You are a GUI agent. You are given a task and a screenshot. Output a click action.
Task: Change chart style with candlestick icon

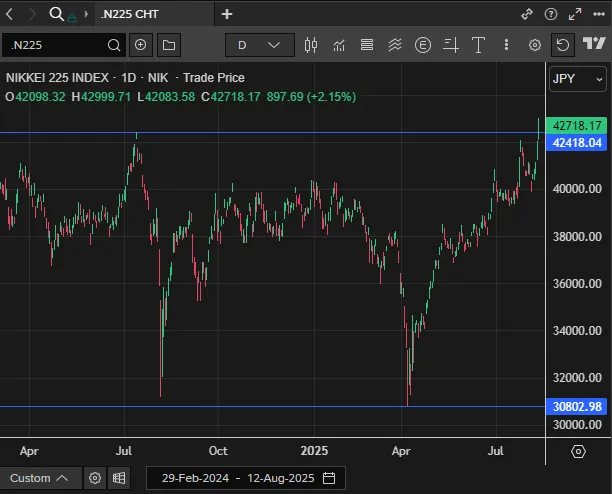tap(311, 45)
